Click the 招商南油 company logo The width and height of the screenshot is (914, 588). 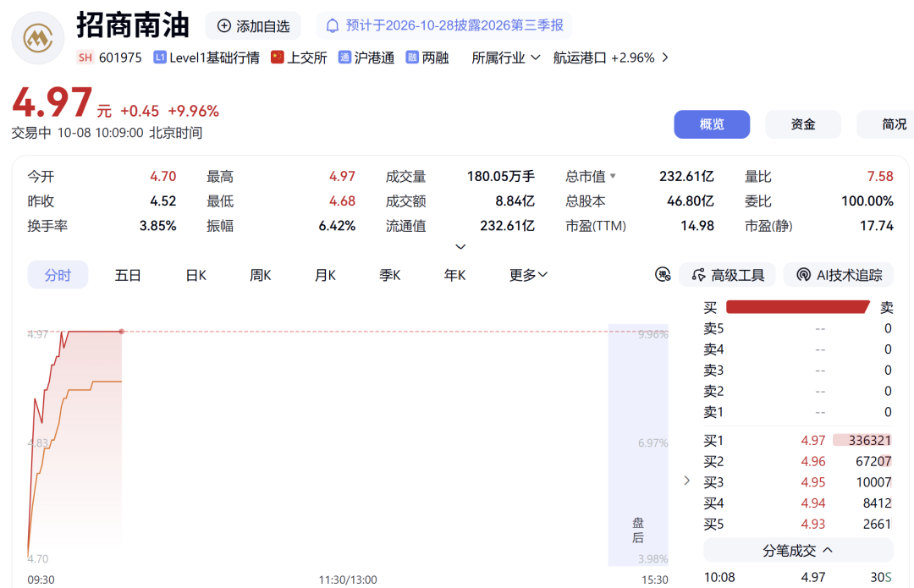[x=38, y=38]
